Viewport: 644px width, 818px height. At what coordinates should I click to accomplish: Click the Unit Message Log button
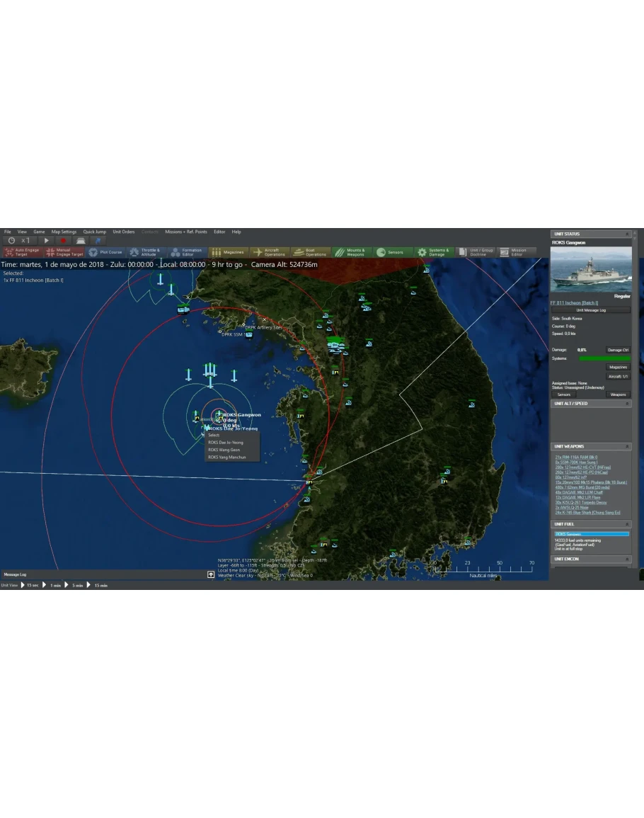(x=590, y=310)
